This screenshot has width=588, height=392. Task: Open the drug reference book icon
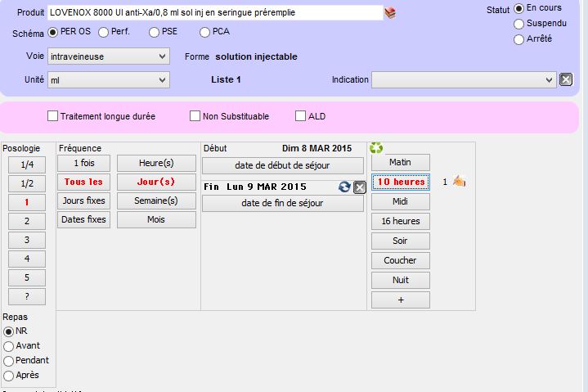pyautogui.click(x=390, y=13)
